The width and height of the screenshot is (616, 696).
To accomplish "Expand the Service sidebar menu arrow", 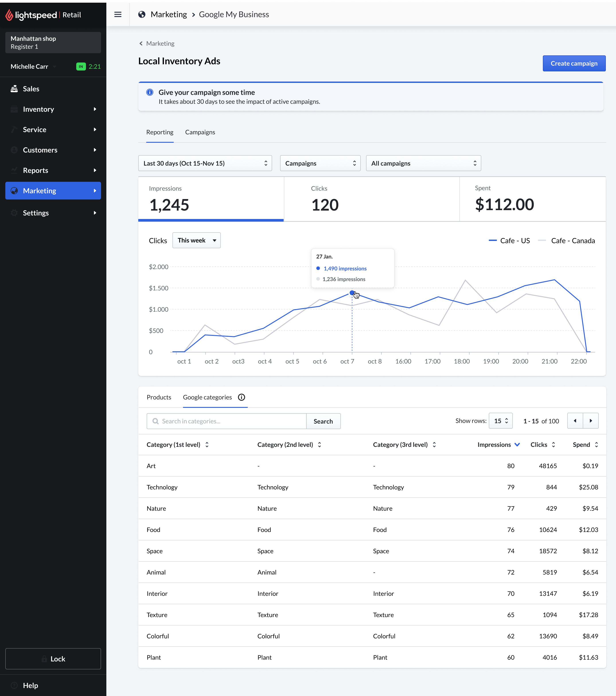I will coord(95,130).
